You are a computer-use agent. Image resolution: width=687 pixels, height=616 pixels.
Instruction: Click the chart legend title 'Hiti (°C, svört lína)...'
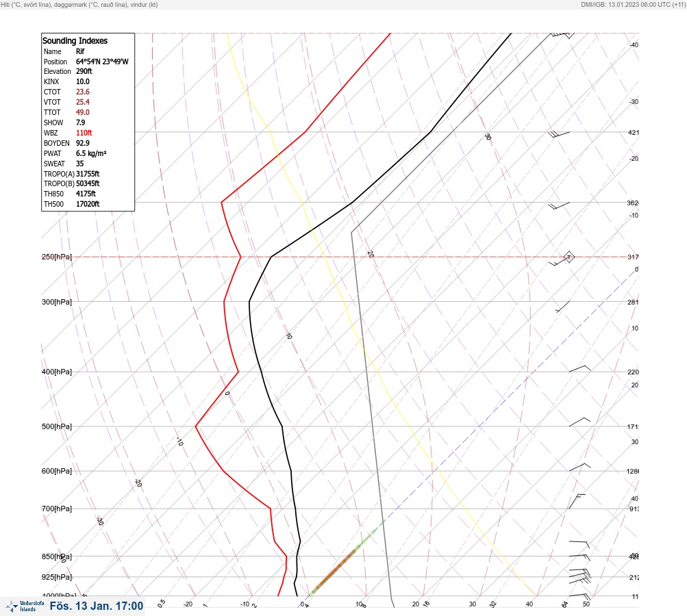pos(79,4)
